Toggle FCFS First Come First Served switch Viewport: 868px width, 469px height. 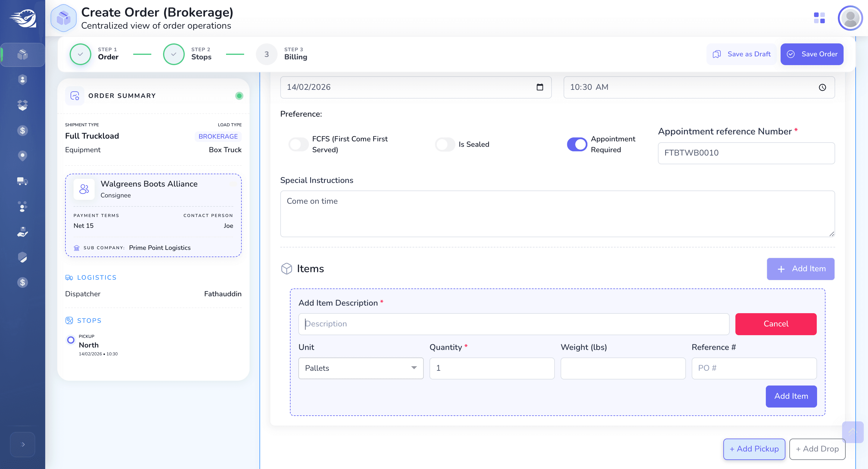click(298, 144)
